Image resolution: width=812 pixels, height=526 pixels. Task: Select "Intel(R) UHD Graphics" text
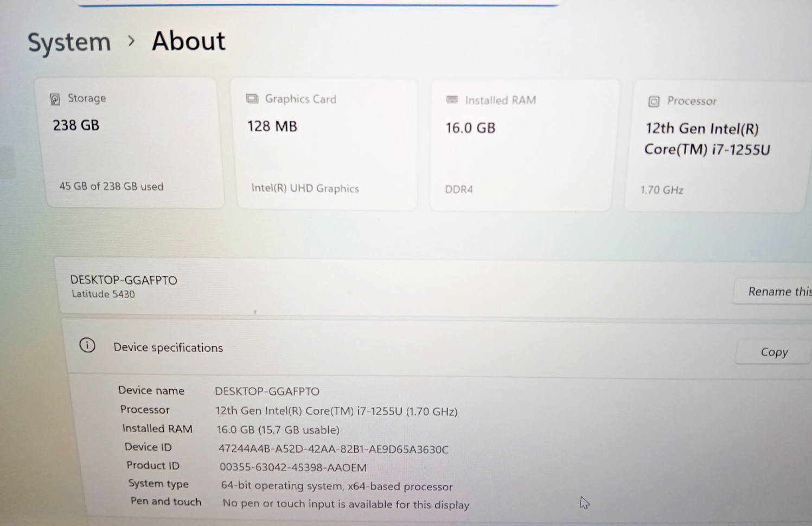[305, 188]
